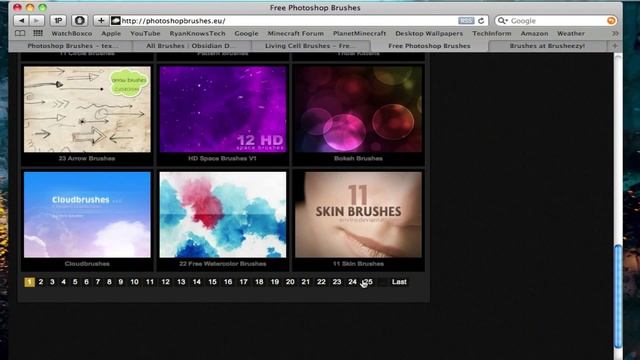This screenshot has width=640, height=360.
Task: Click the 11 Skin Brushes caption link
Action: (358, 264)
